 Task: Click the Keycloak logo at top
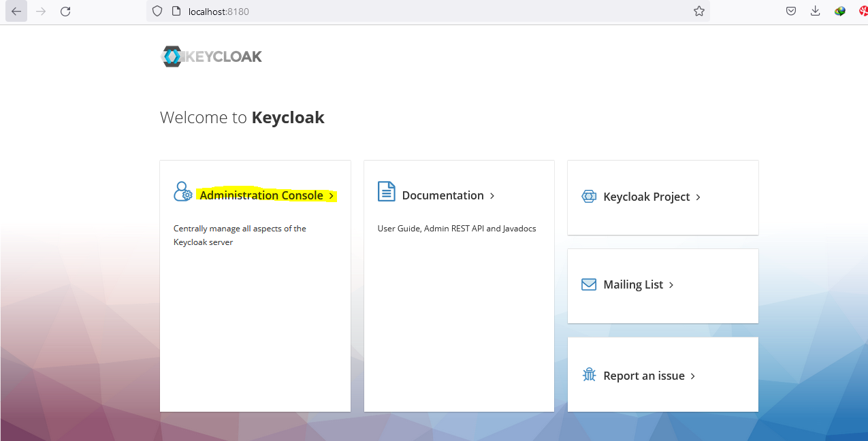[x=211, y=56]
